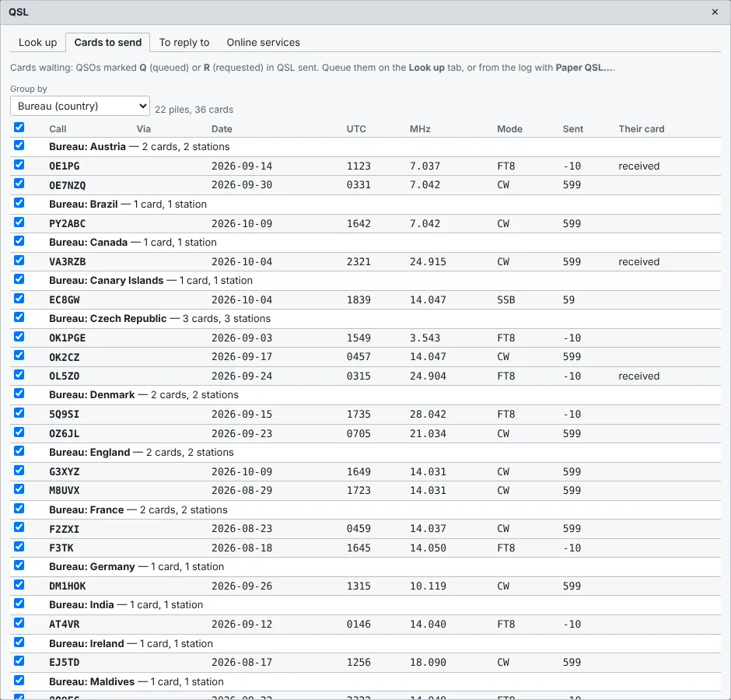Click the OK2CZ callsign
This screenshot has height=700, width=731.
(x=65, y=357)
